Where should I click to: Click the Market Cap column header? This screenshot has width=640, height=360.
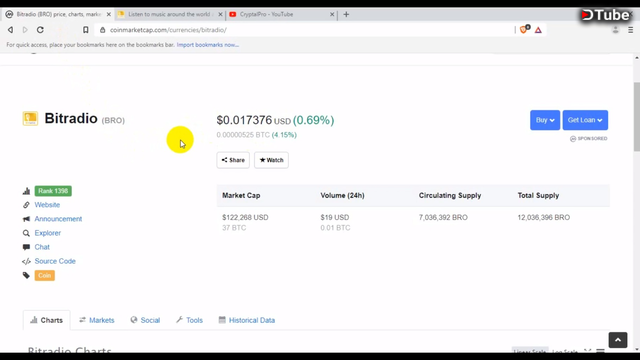click(241, 196)
